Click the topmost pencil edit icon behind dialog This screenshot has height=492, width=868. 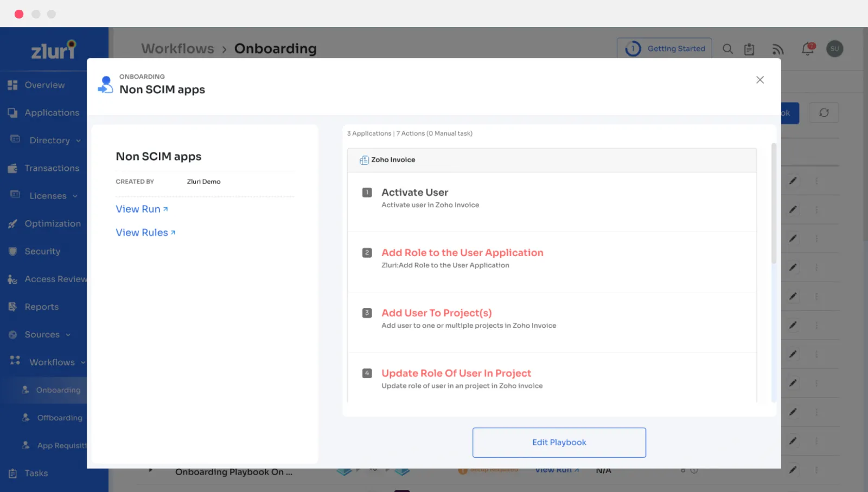[x=793, y=181]
